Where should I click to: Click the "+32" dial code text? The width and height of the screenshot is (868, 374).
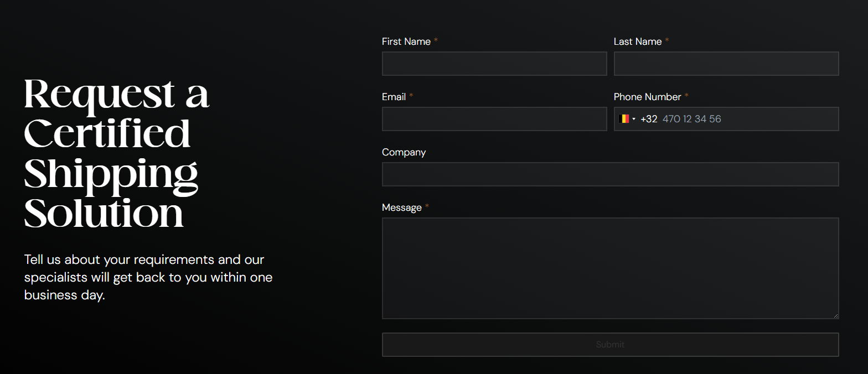pos(649,119)
